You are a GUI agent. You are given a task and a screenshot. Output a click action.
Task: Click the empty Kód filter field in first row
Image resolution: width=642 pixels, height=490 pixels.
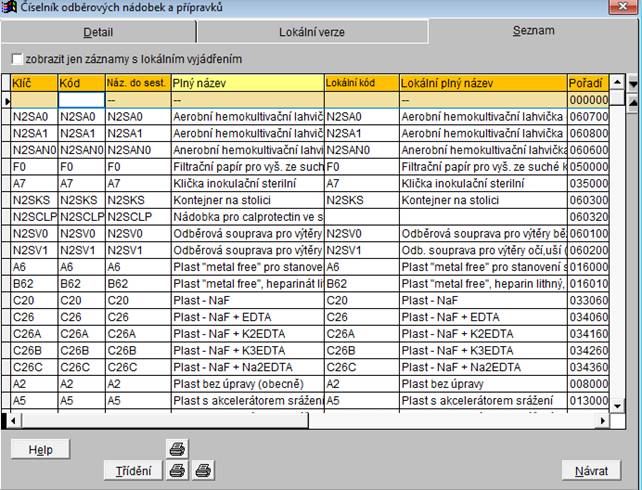tap(80, 101)
